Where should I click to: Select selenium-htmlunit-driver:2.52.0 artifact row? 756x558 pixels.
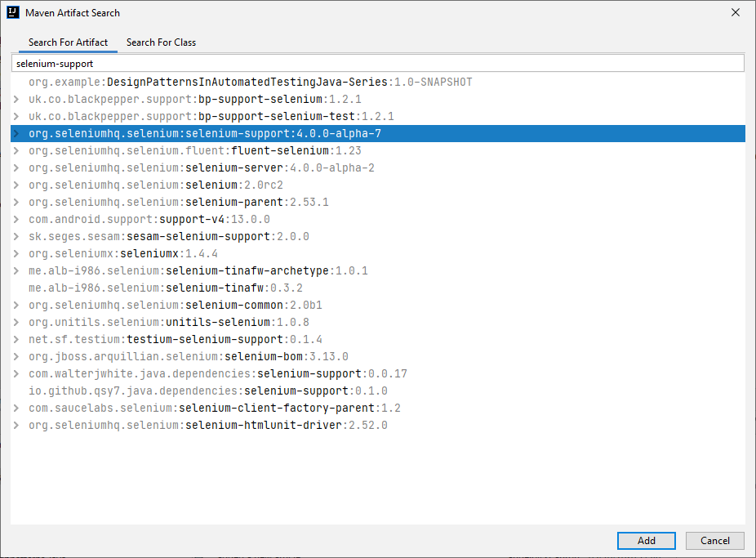[x=378, y=426]
